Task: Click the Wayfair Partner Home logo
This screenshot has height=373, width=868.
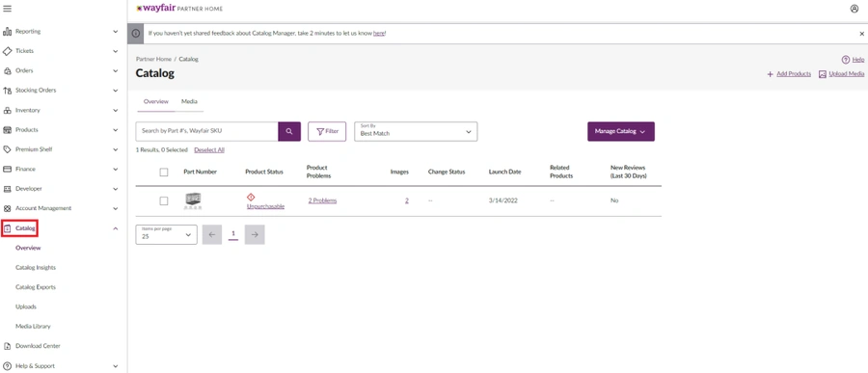Action: [x=179, y=9]
